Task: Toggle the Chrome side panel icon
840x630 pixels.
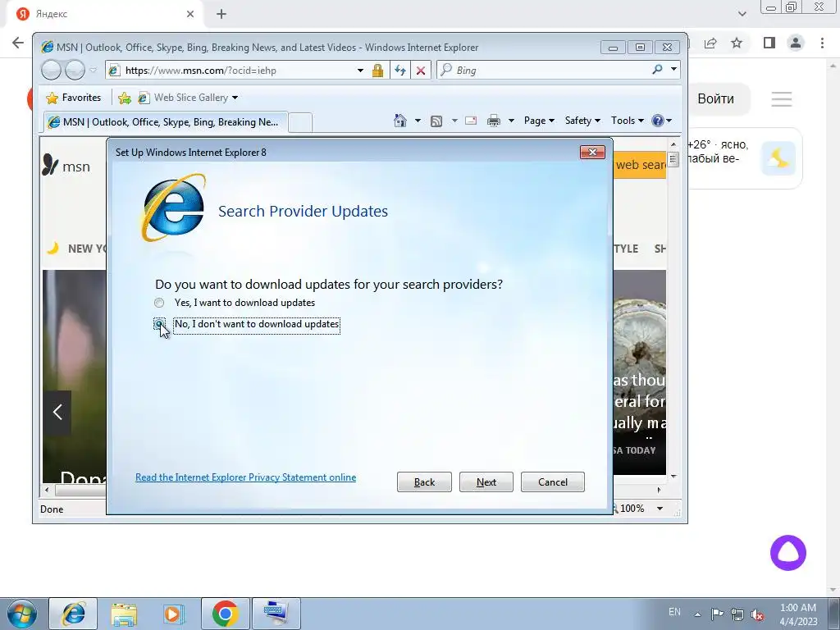Action: point(769,43)
